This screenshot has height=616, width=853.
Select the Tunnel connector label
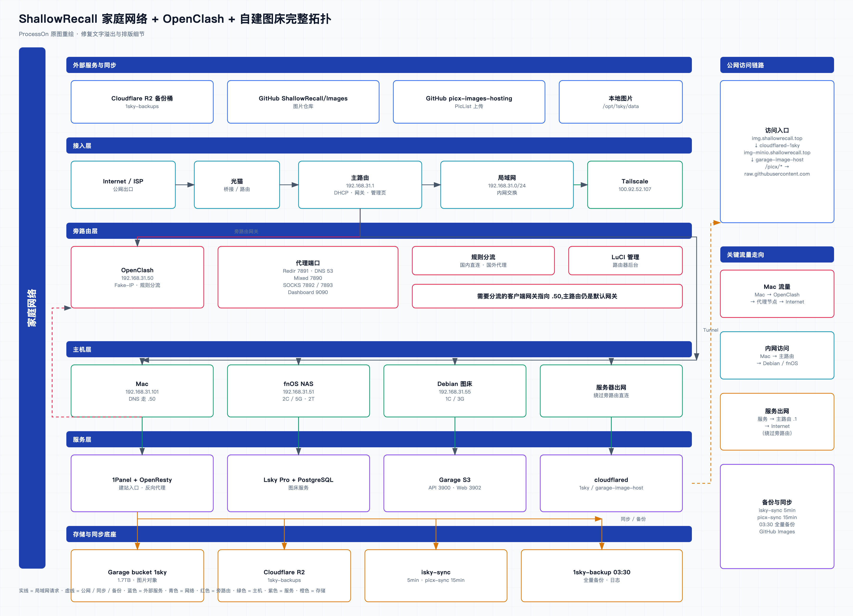(710, 330)
